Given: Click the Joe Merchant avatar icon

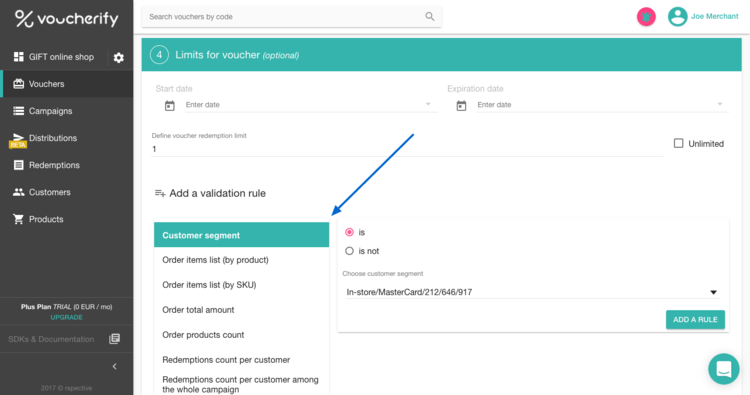Looking at the screenshot, I should [677, 17].
